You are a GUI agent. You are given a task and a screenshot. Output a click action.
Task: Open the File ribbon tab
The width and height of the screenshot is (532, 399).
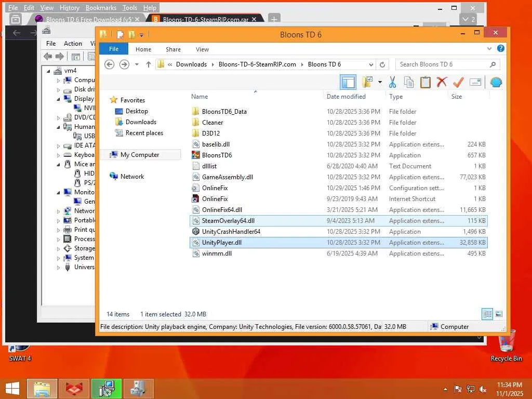[x=114, y=49]
